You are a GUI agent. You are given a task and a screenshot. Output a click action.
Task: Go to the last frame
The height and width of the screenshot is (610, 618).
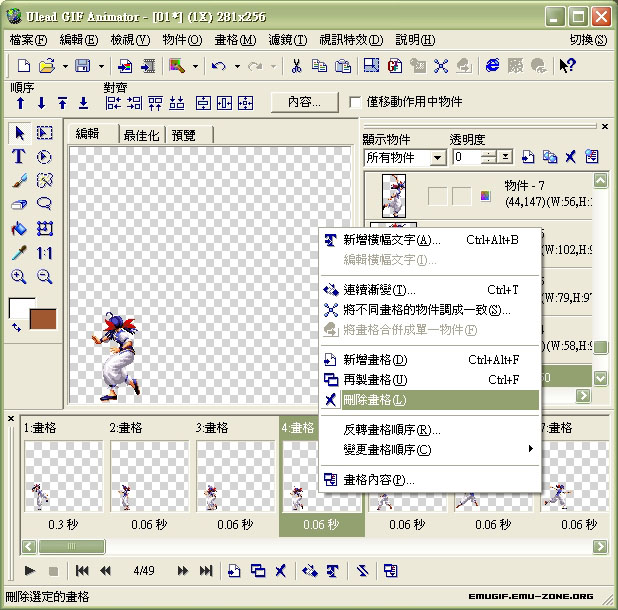coord(206,570)
